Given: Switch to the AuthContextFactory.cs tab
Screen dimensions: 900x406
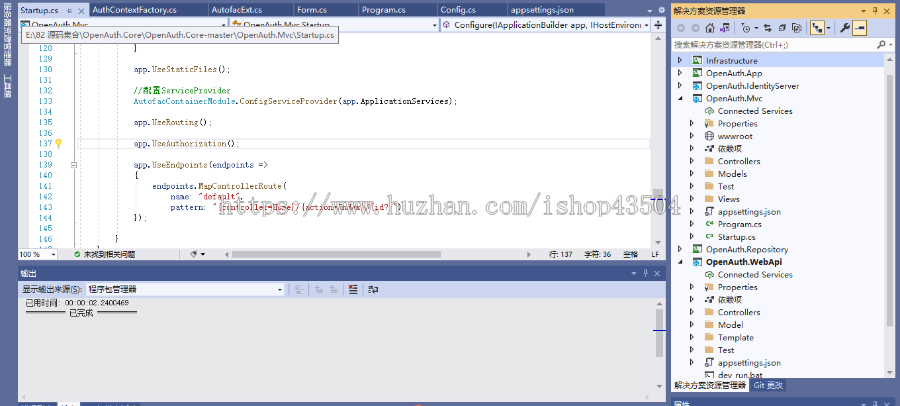Looking at the screenshot, I should (134, 10).
